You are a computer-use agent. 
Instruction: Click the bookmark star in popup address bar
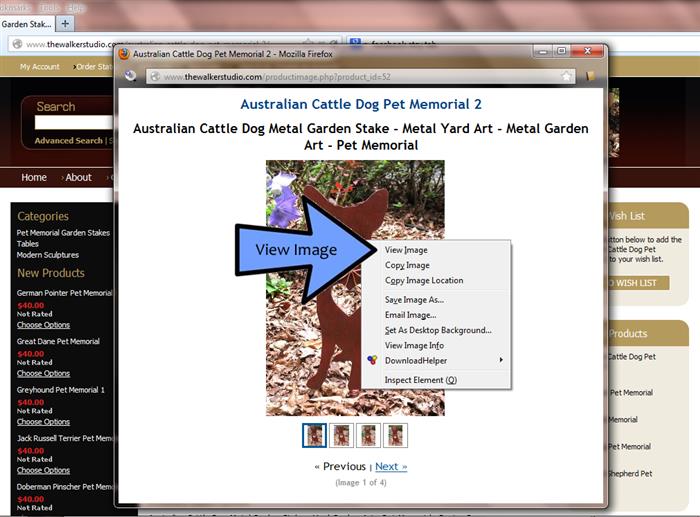point(566,76)
